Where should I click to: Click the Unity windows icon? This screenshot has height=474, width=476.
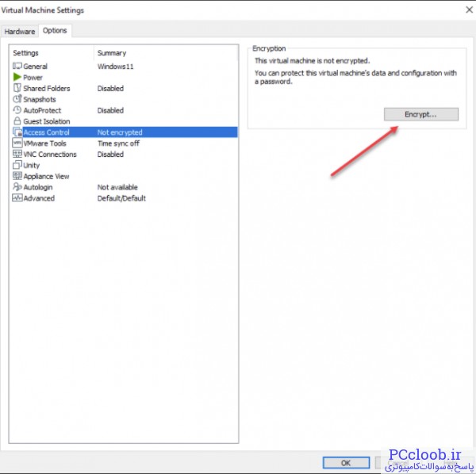(17, 165)
